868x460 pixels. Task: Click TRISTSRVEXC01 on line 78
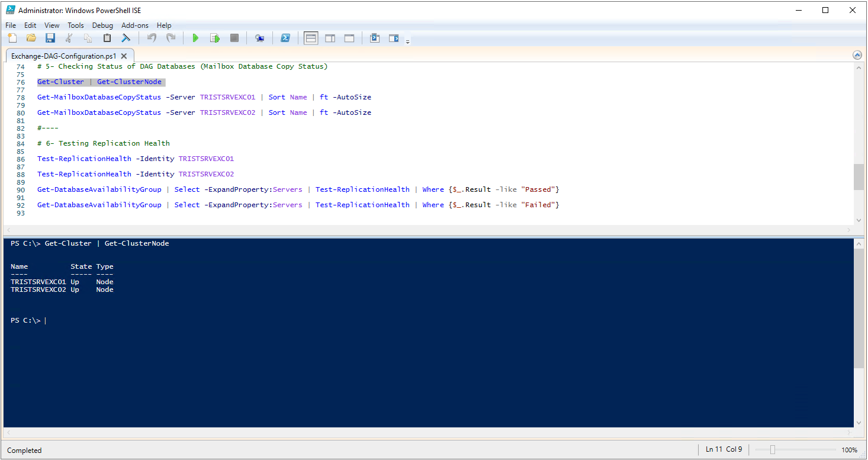(227, 97)
